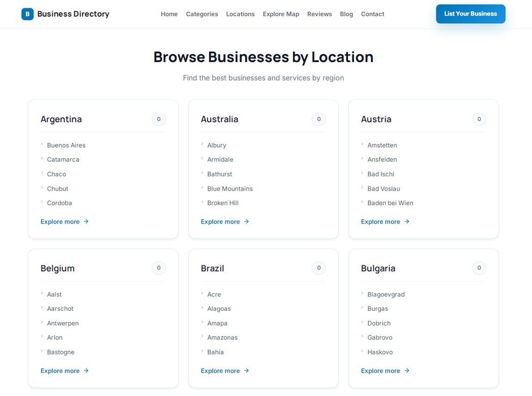Open the Albury location
532x396 pixels.
click(217, 145)
